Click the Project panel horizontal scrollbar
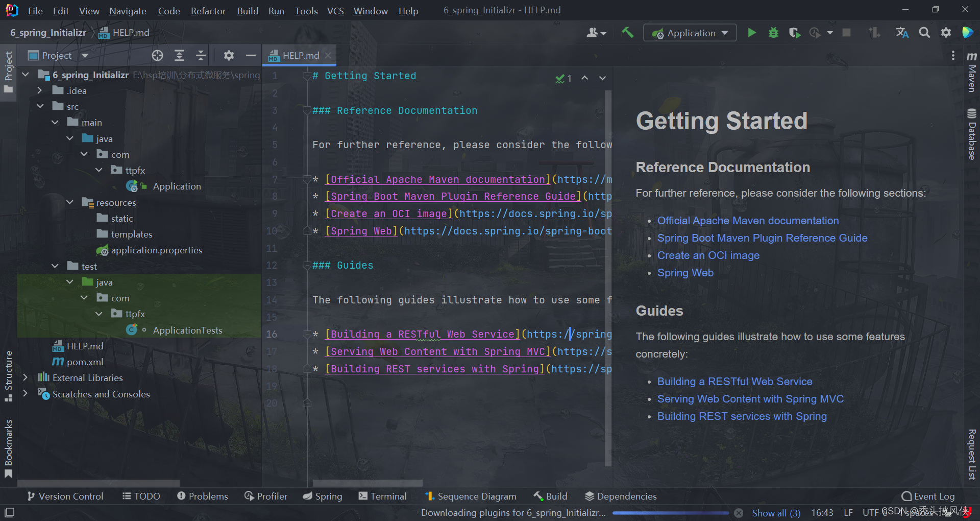The height and width of the screenshot is (521, 980). pos(99,483)
